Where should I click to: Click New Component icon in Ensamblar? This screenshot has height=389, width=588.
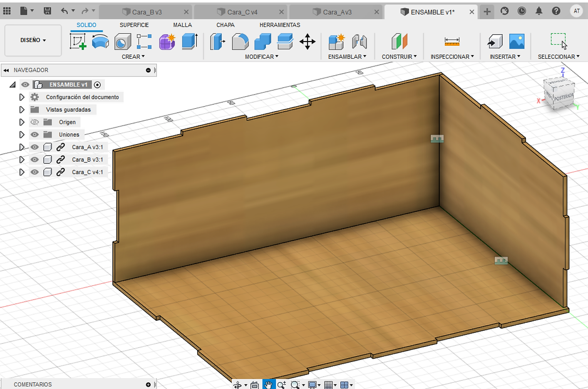coord(337,42)
